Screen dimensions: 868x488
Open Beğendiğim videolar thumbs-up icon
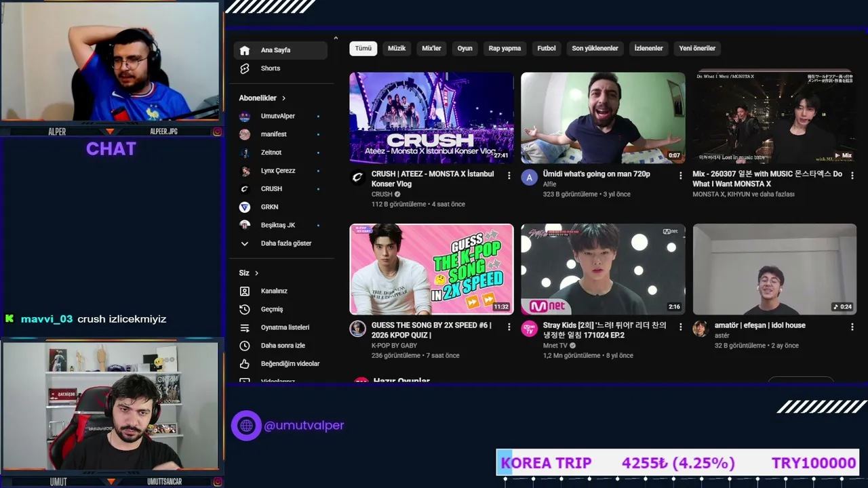point(245,364)
